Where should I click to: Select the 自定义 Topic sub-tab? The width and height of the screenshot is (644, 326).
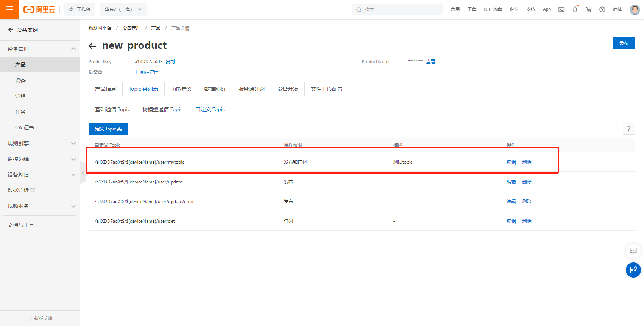(x=210, y=109)
